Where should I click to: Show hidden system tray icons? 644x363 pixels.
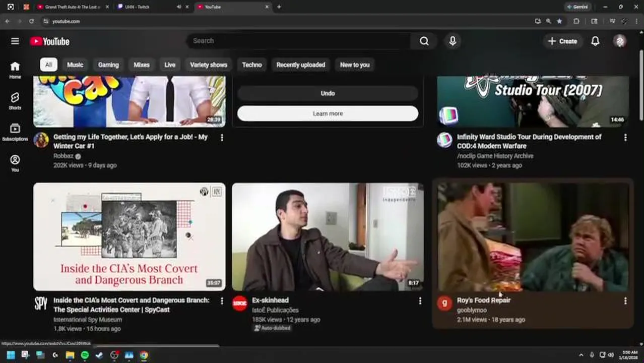581,355
